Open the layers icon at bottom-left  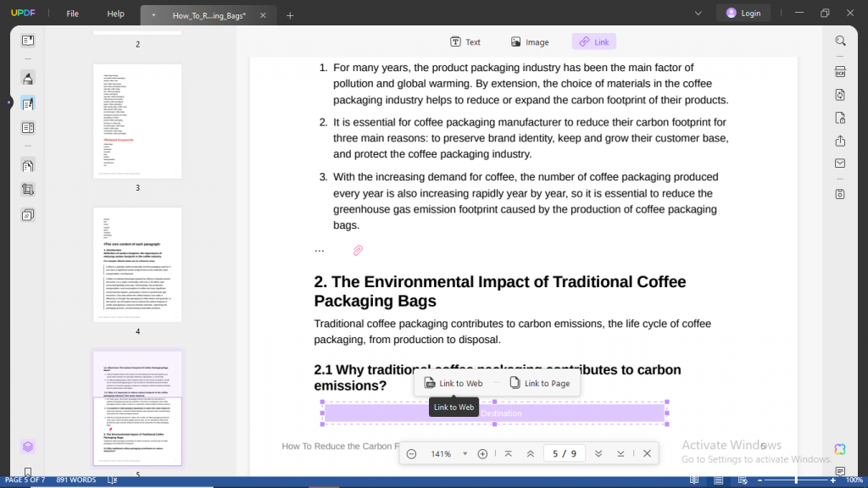[28, 446]
